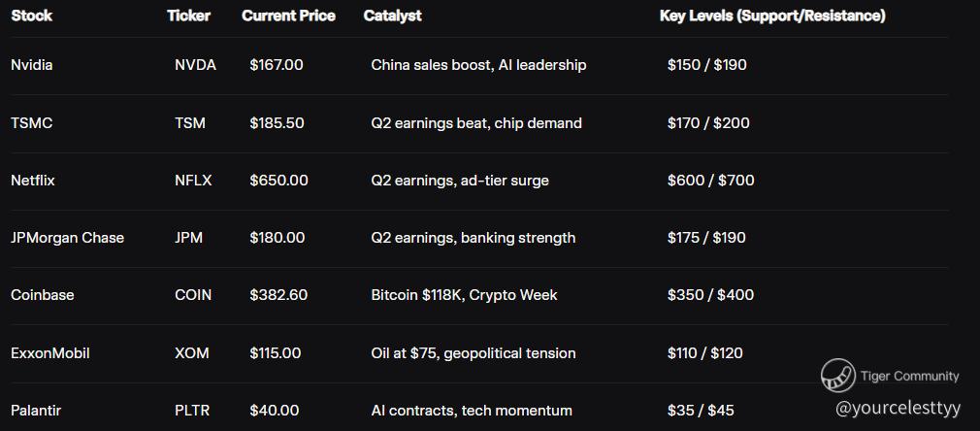Click the NFLX price $650.00
The image size is (980, 431).
click(x=278, y=181)
